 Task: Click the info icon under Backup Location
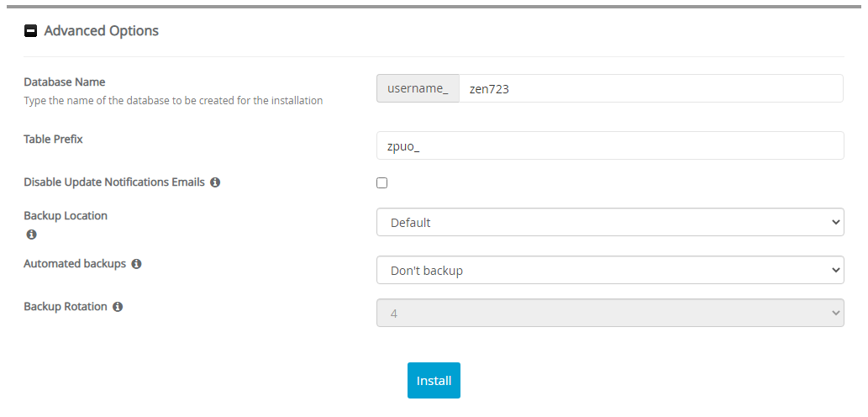pyautogui.click(x=31, y=234)
